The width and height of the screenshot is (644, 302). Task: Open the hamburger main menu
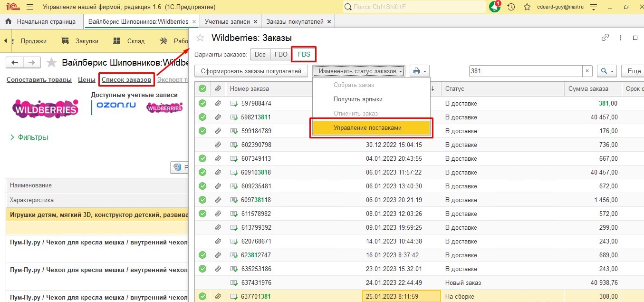pyautogui.click(x=29, y=7)
